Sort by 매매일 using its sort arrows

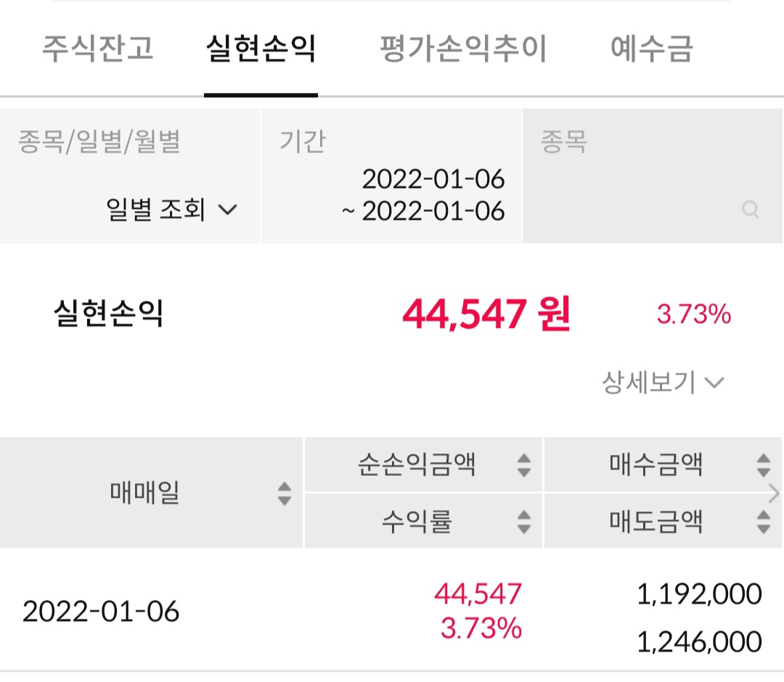[x=285, y=493]
